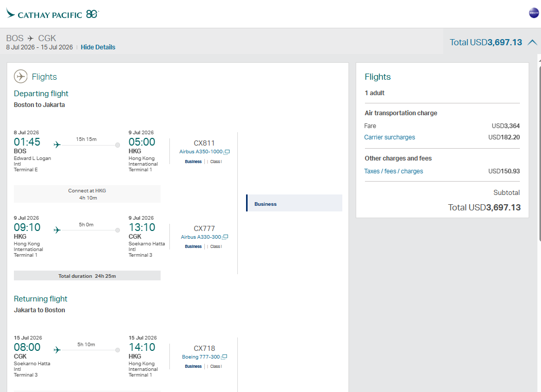This screenshot has height=392, width=541.
Task: Click popup icon beside Airbus A350-1000
Action: tap(226, 152)
